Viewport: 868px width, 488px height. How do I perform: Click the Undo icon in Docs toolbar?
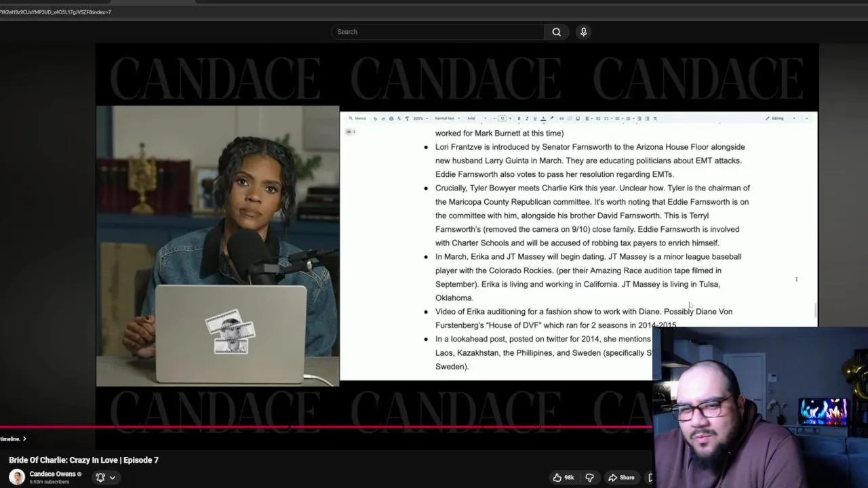(375, 119)
